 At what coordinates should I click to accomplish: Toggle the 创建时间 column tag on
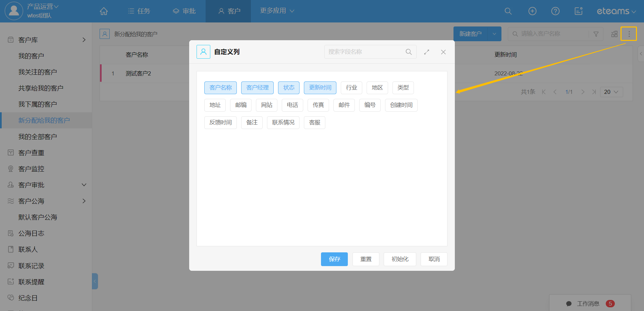pos(401,105)
